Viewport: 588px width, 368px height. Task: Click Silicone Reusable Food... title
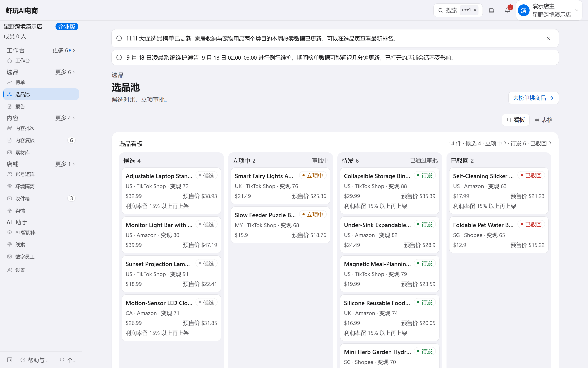tap(377, 303)
